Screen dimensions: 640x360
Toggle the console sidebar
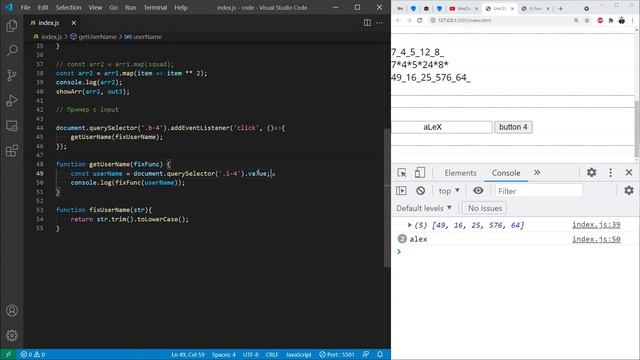pos(402,191)
